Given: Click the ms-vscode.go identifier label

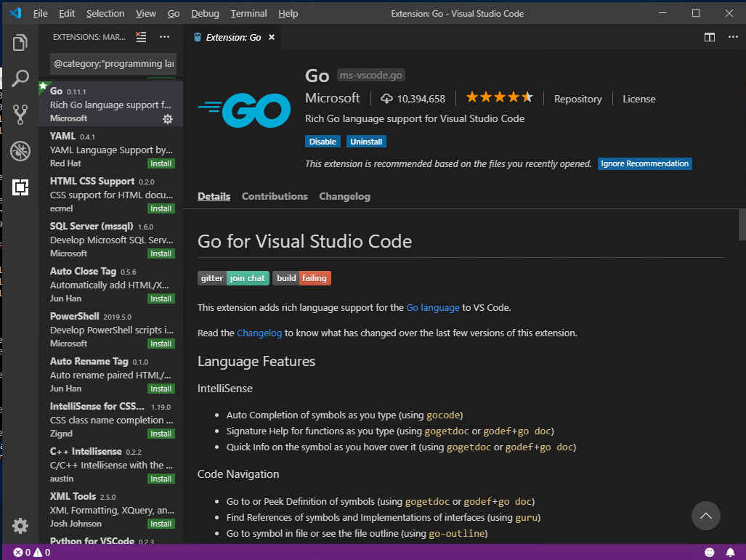Looking at the screenshot, I should click(370, 75).
